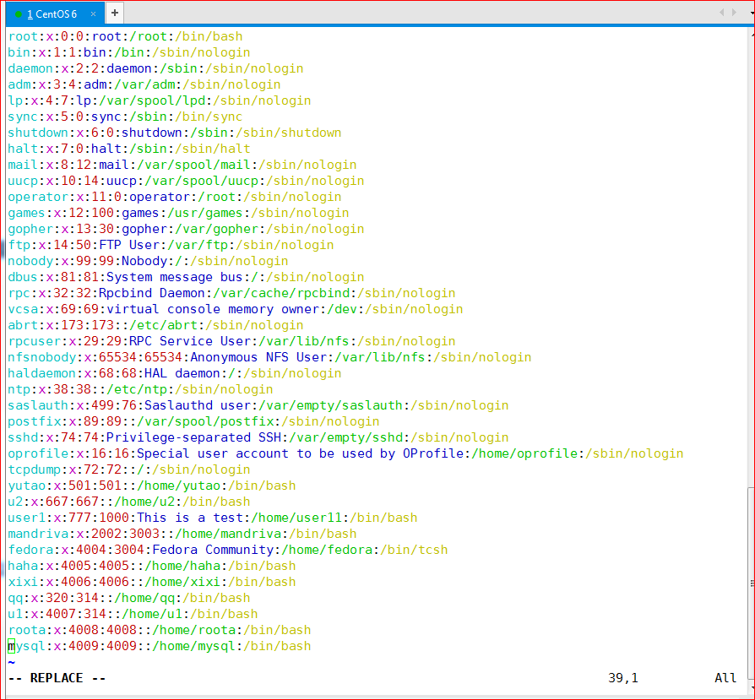This screenshot has width=755, height=700.
Task: Click the lp:x:4:7 line
Action: pos(160,100)
